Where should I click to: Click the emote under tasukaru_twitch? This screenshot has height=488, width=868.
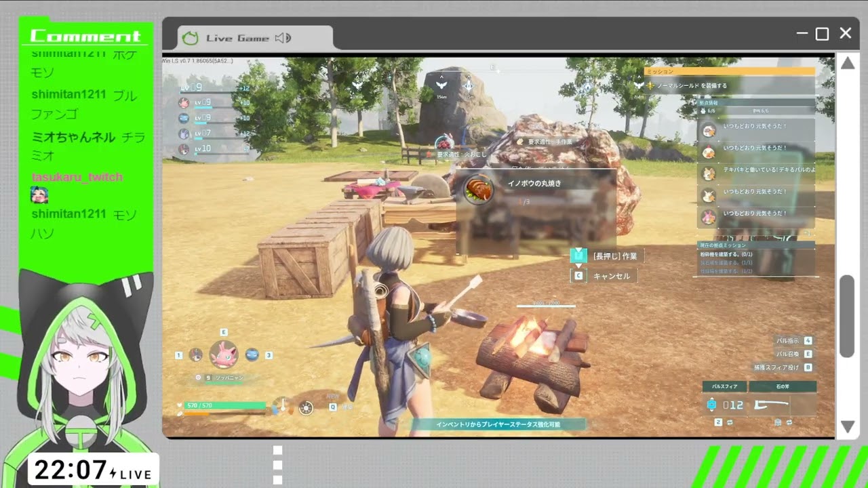[x=39, y=195]
